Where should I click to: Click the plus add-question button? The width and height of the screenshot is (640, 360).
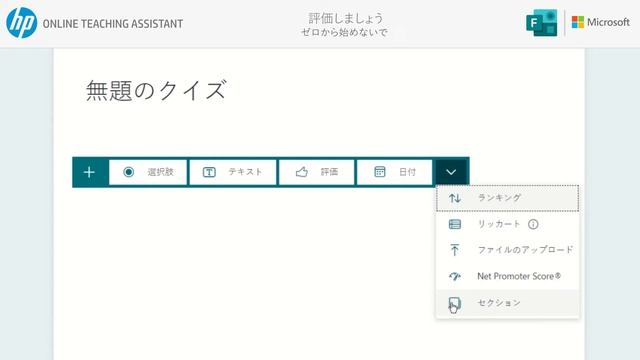pyautogui.click(x=89, y=172)
